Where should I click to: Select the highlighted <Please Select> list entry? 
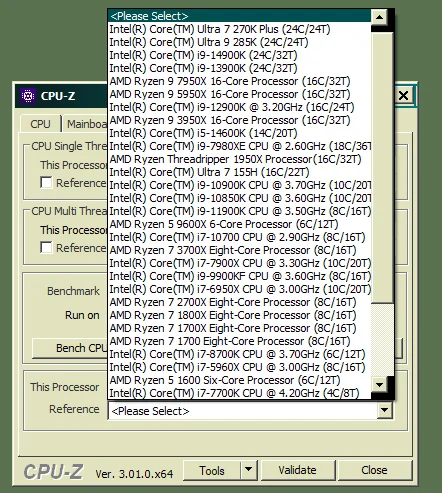[x=239, y=16]
